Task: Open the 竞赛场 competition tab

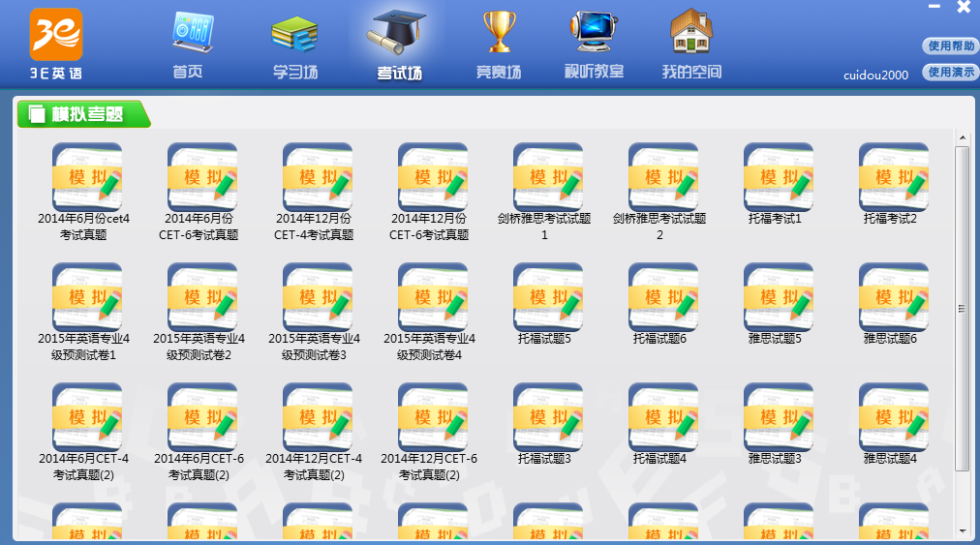Action: click(x=499, y=45)
